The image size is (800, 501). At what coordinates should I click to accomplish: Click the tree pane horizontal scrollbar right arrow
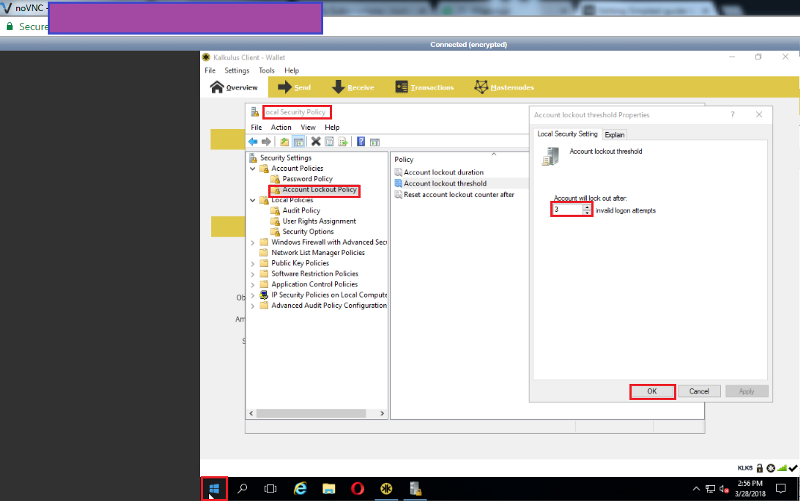pos(382,413)
